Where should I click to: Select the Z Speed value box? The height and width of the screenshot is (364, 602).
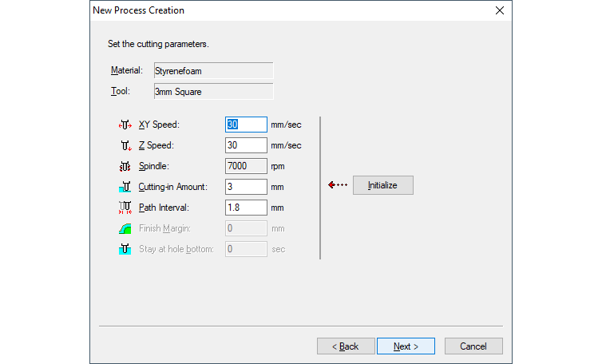coord(246,145)
